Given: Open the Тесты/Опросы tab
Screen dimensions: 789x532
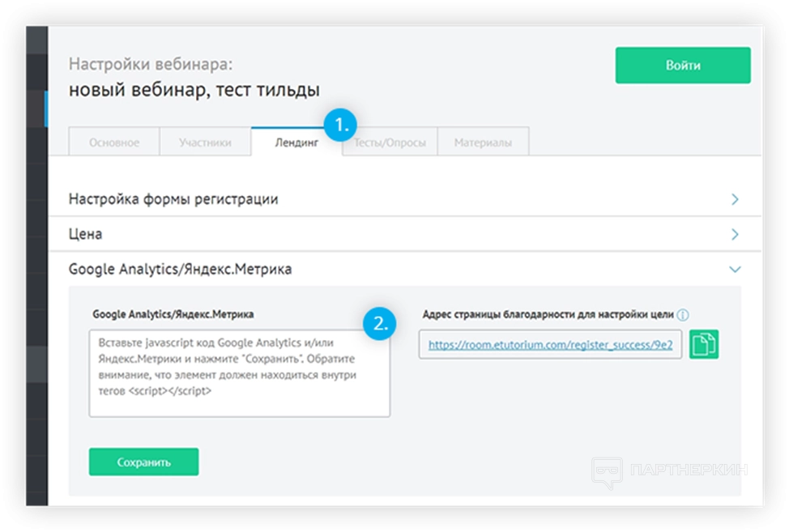Looking at the screenshot, I should click(390, 143).
